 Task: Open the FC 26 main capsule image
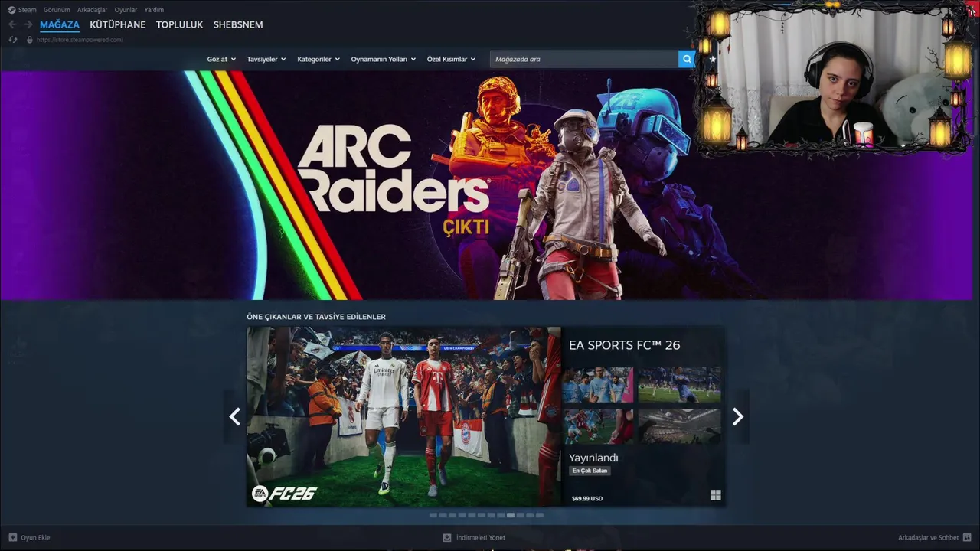click(x=403, y=416)
